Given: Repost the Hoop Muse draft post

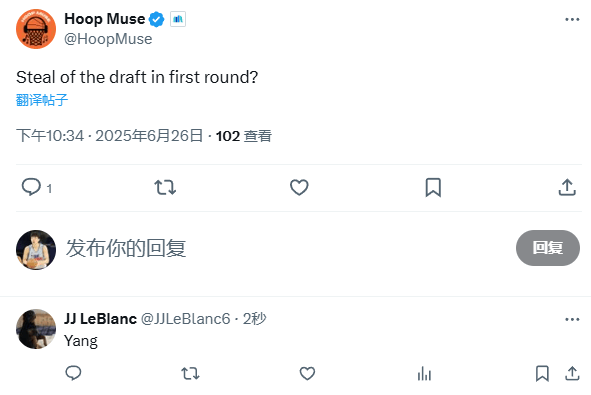Looking at the screenshot, I should pos(165,187).
